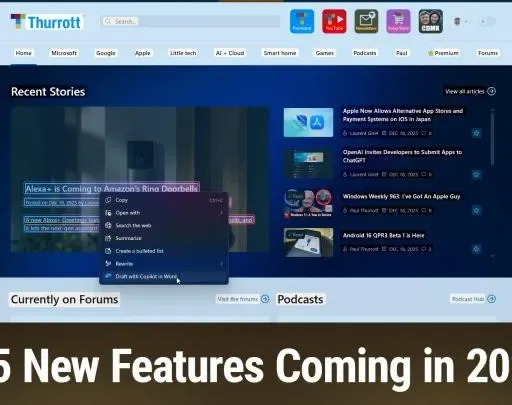Expand the user account dropdown arrow

coord(466,21)
